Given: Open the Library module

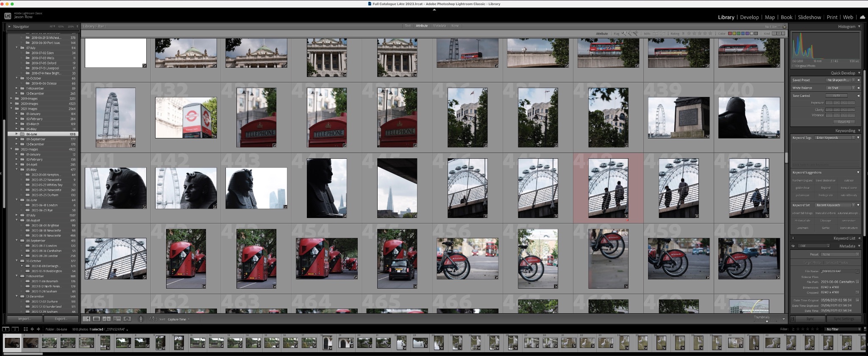Looking at the screenshot, I should coord(726,17).
